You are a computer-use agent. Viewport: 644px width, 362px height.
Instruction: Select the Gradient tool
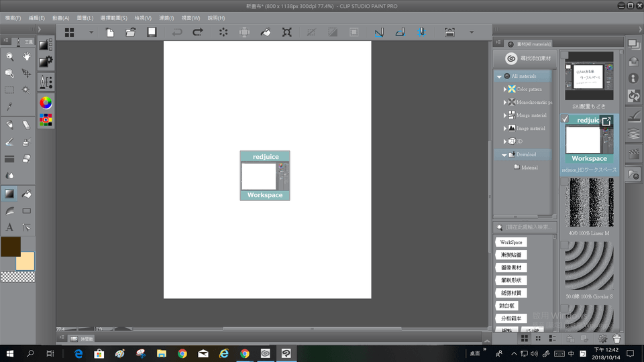tap(9, 194)
